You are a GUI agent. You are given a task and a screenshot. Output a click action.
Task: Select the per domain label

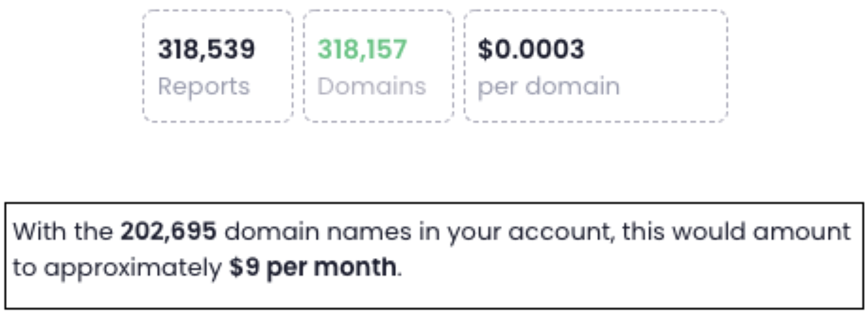(549, 86)
